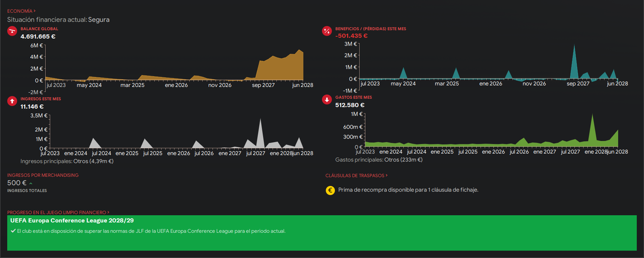
Task: Click the INGRESOS ESTE MES label
Action: 41,99
